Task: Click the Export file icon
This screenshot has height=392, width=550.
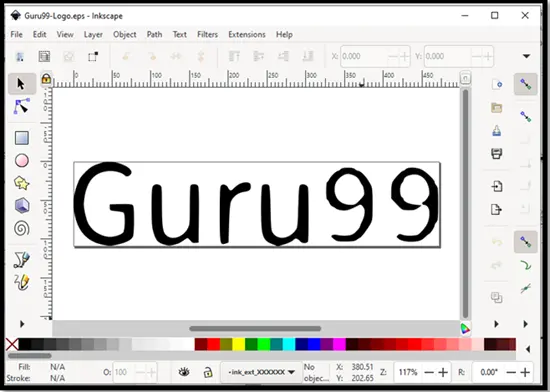Action: coord(497,209)
